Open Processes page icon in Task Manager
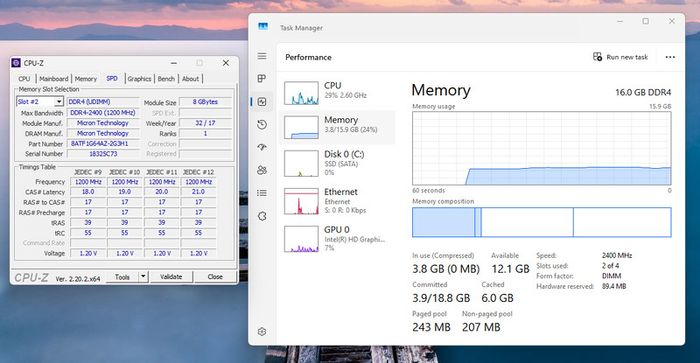 (262, 79)
